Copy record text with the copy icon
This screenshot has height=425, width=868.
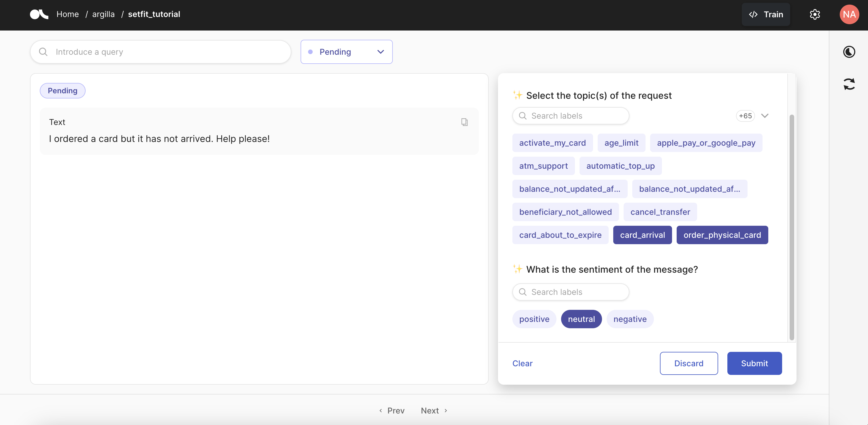coord(464,122)
